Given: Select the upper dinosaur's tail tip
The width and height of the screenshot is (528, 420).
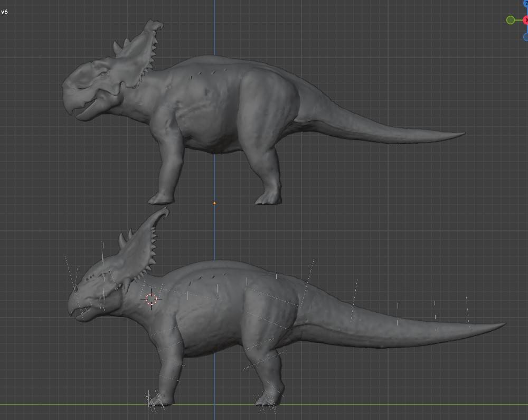Looking at the screenshot, I should tap(460, 134).
